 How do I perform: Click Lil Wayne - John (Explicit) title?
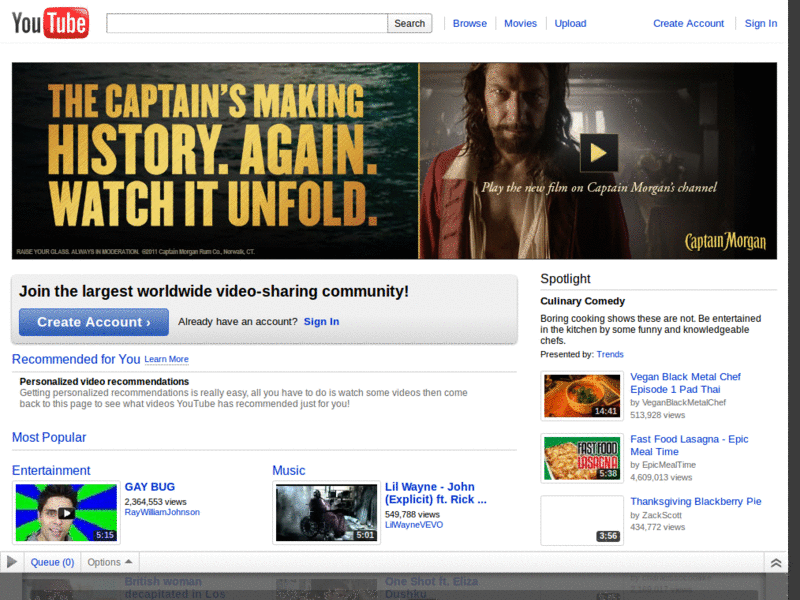[436, 493]
